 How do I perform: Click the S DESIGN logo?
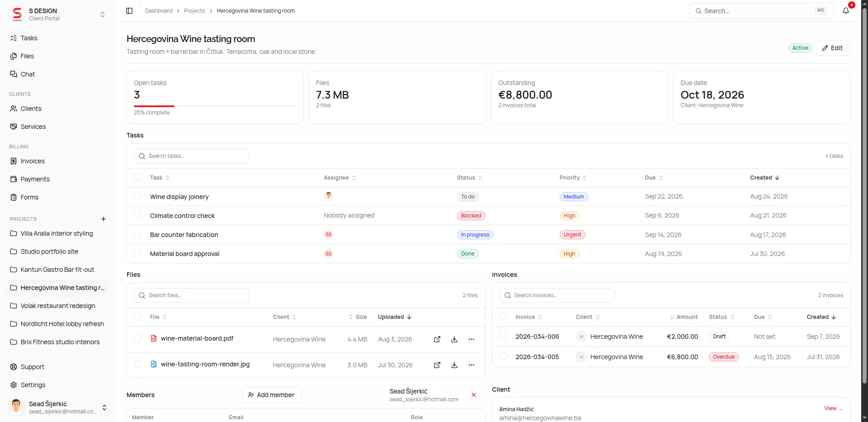coord(17,14)
